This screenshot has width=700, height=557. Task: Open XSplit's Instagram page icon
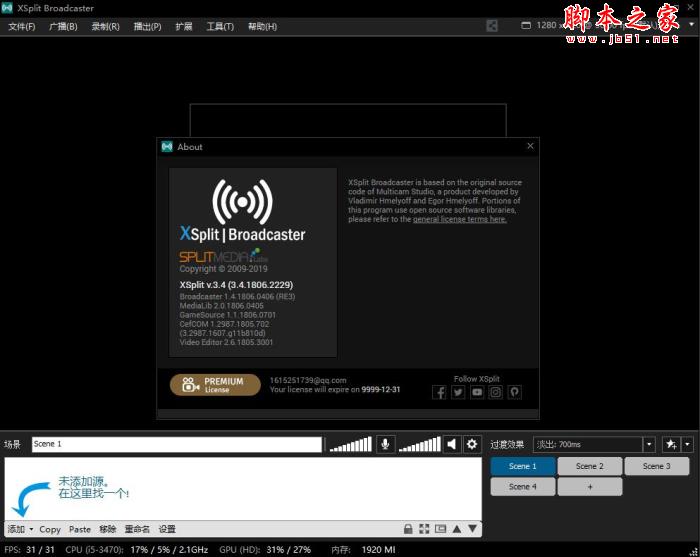(496, 392)
